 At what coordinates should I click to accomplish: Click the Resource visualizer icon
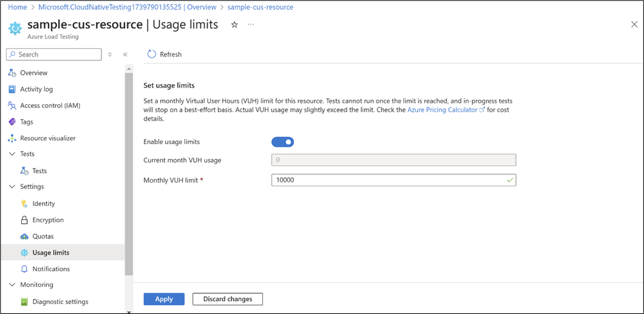coord(12,138)
